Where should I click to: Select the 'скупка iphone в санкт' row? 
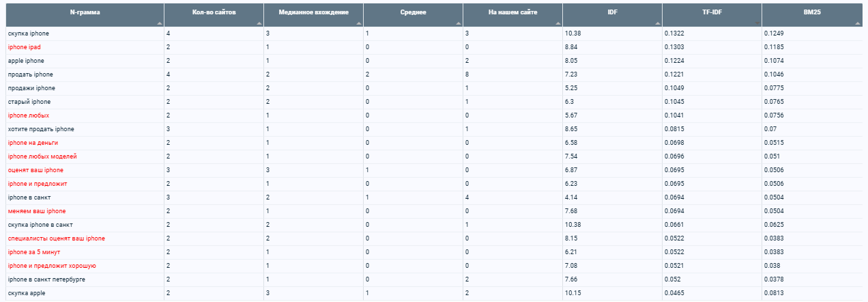[x=40, y=225]
